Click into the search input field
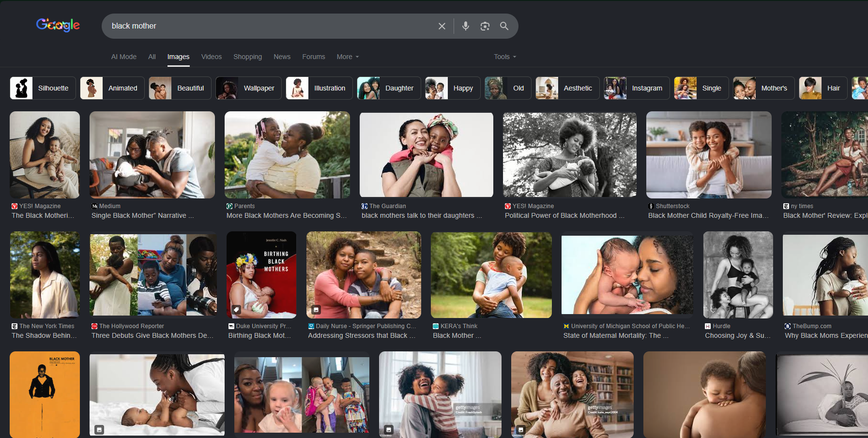Viewport: 868px width, 438px height. point(266,26)
